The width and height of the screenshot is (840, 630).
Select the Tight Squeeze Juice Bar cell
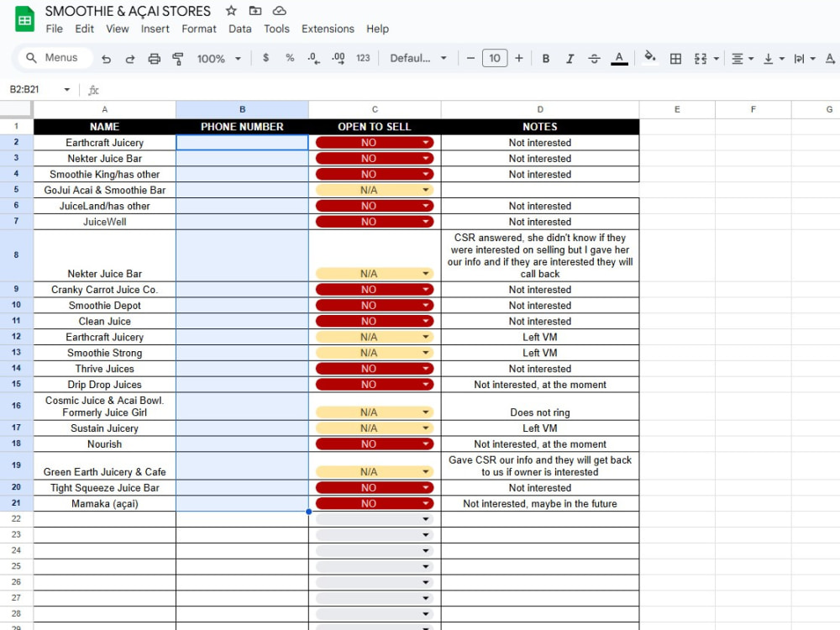click(x=104, y=488)
